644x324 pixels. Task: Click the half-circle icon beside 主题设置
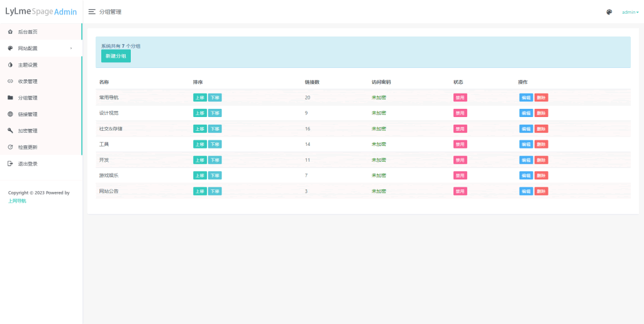pyautogui.click(x=10, y=65)
